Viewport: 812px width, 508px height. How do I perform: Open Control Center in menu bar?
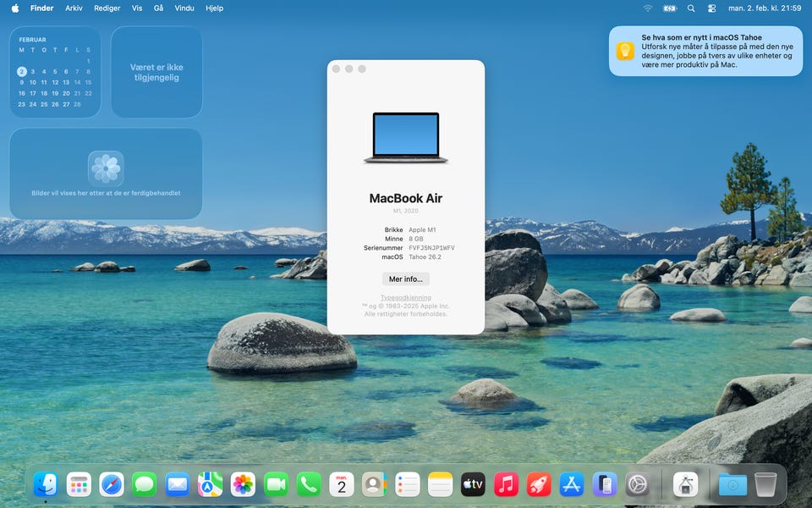[711, 8]
